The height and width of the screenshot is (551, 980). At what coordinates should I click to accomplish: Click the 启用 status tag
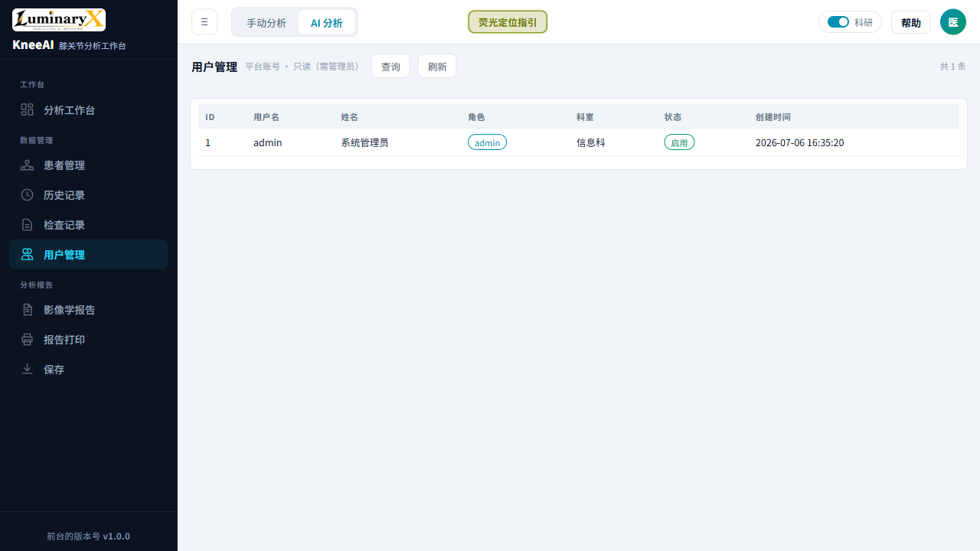click(x=679, y=142)
